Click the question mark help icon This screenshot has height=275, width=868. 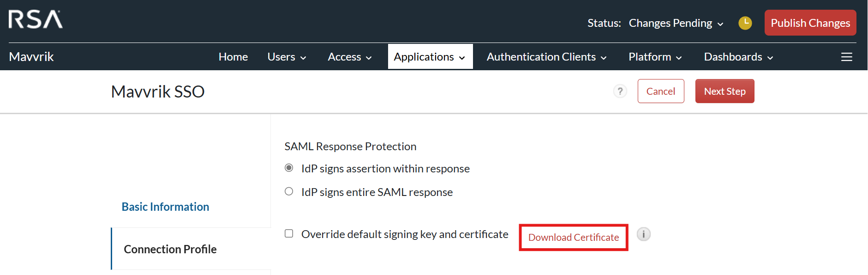coord(620,91)
